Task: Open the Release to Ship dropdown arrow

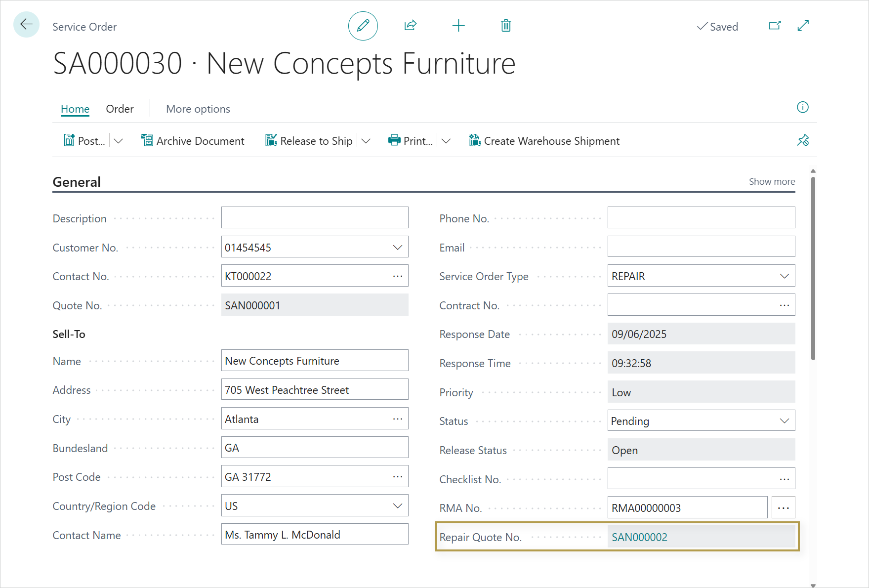Action: coord(366,141)
